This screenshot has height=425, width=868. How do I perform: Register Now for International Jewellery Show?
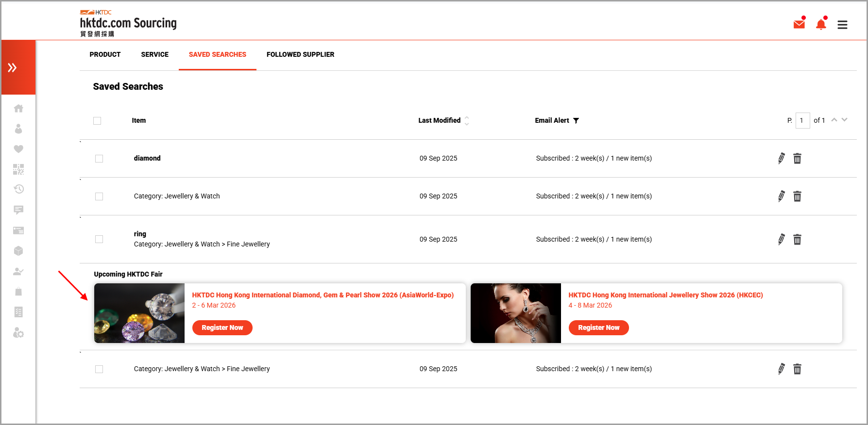point(599,327)
